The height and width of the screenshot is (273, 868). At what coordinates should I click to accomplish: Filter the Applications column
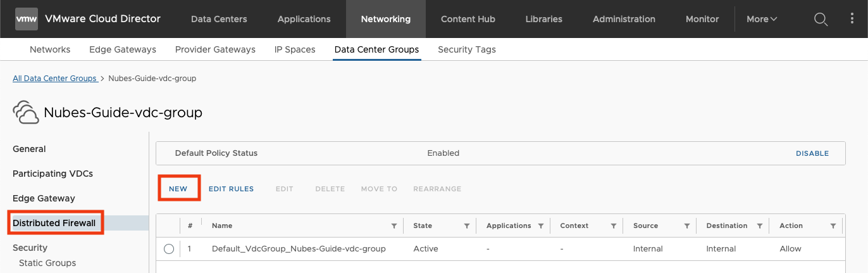click(541, 226)
